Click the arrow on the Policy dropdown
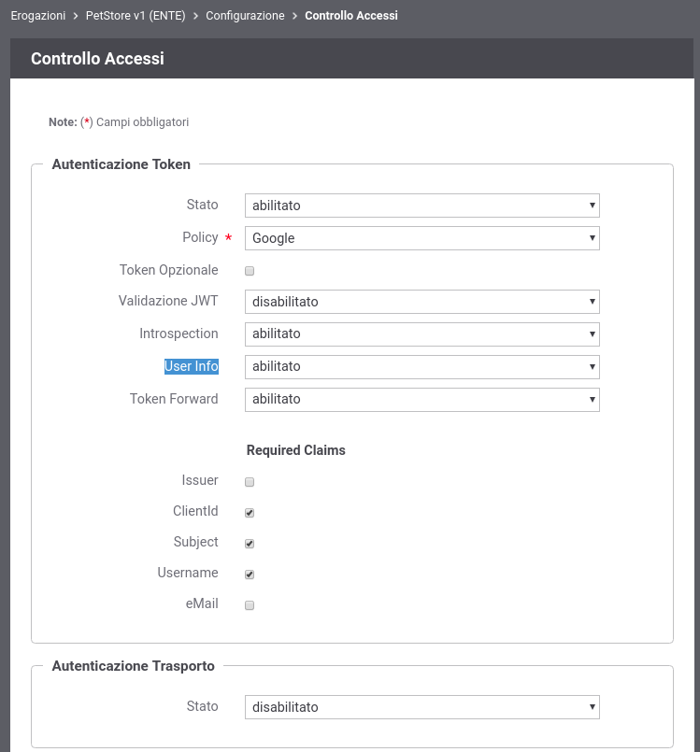The image size is (700, 752). 592,238
